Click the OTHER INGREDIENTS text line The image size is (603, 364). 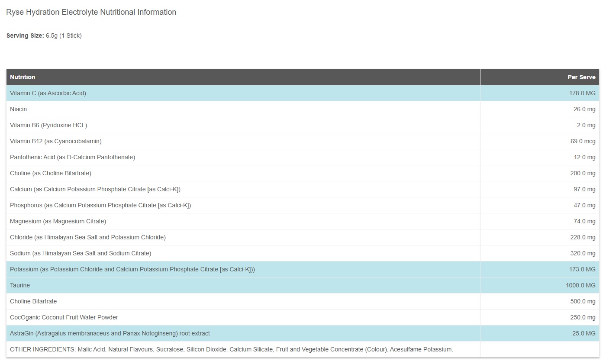(x=232, y=349)
